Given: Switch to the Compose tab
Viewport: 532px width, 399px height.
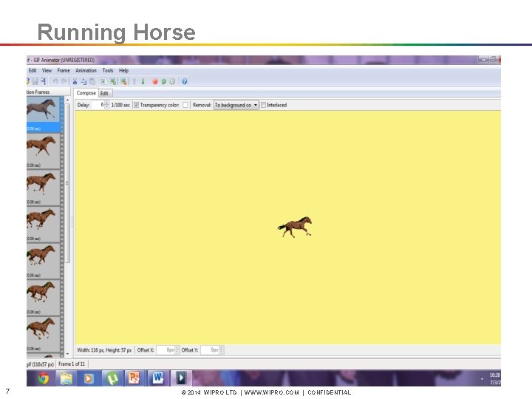Looking at the screenshot, I should (86, 93).
